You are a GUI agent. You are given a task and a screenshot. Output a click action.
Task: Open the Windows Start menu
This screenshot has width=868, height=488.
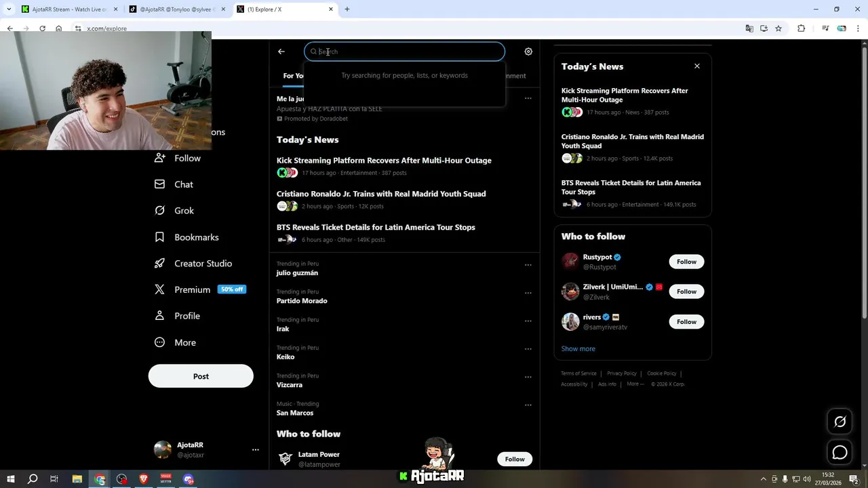[10, 479]
